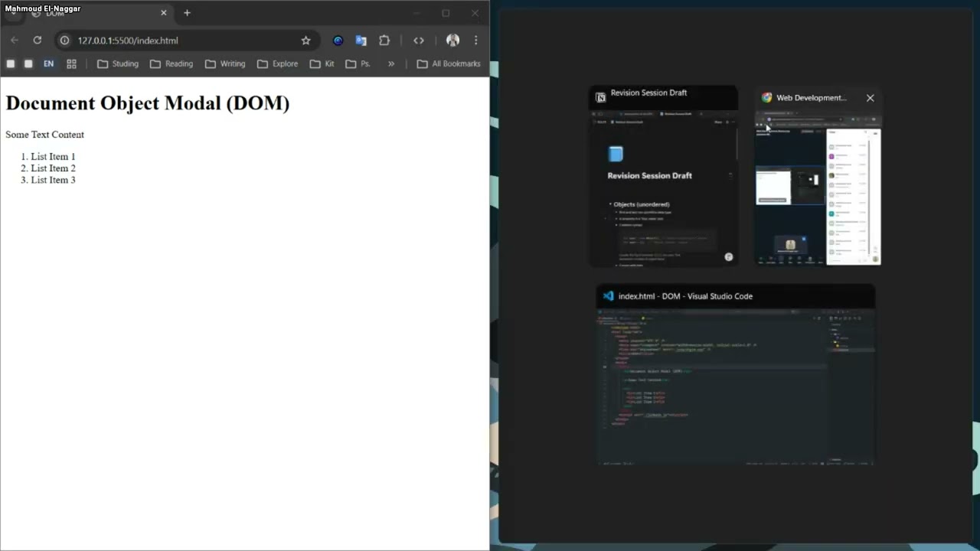Open the Reading bookmarks folder
Screen dimensions: 980x551
(x=171, y=64)
